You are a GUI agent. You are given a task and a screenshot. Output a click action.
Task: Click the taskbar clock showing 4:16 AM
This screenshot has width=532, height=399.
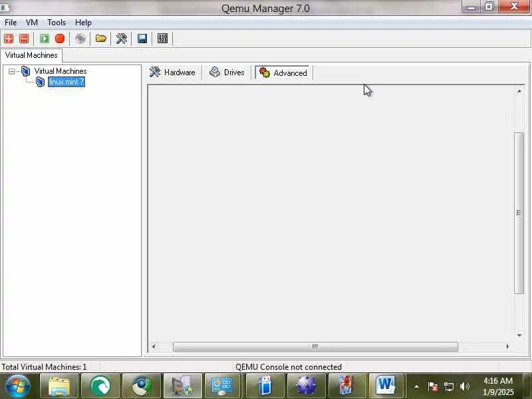[x=498, y=386]
